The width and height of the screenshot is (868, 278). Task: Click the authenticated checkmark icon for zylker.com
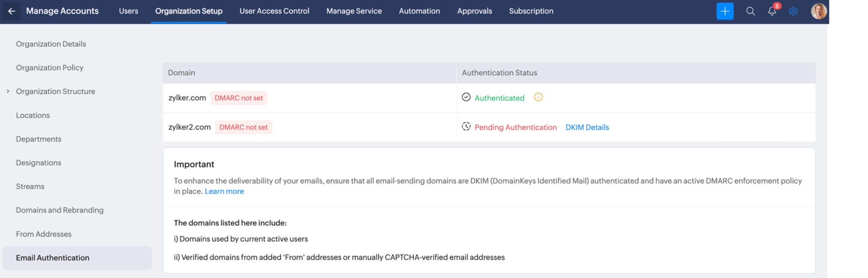(x=466, y=98)
